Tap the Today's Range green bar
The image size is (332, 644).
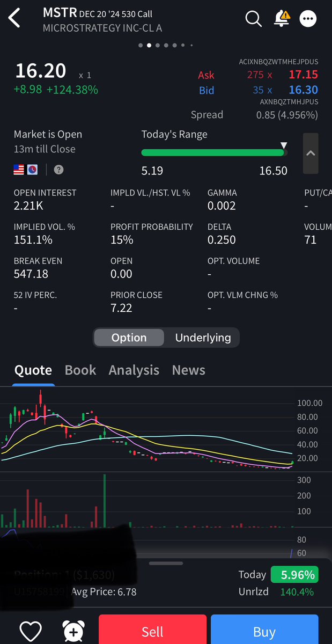214,152
